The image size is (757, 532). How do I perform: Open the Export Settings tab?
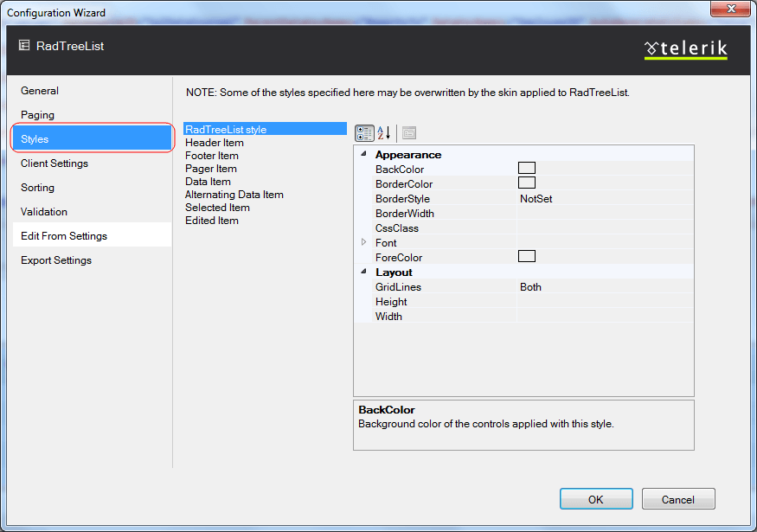pyautogui.click(x=92, y=260)
